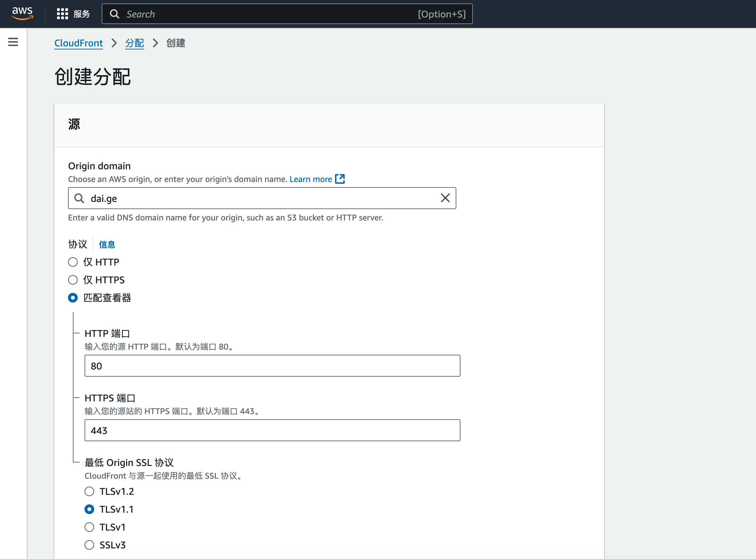756x559 pixels.
Task: Select the 仅 HTTP protocol radio
Action: pos(73,262)
